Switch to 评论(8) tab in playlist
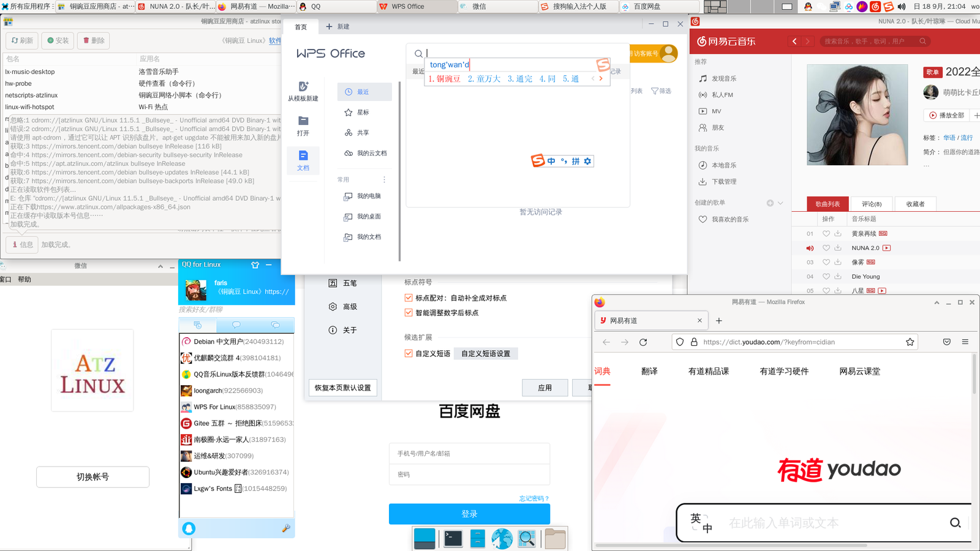 pos(872,204)
